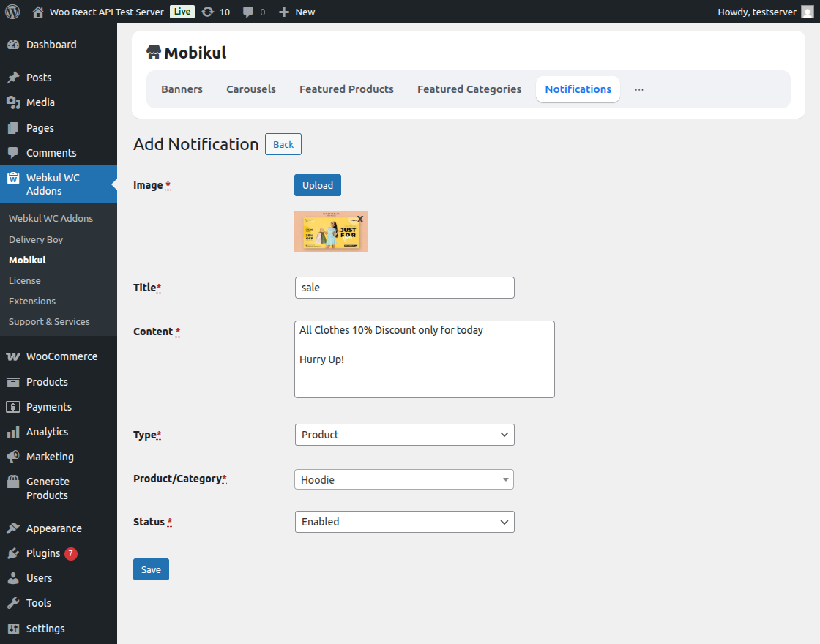The height and width of the screenshot is (644, 820).
Task: Open the Featured Categories tab
Action: 469,89
